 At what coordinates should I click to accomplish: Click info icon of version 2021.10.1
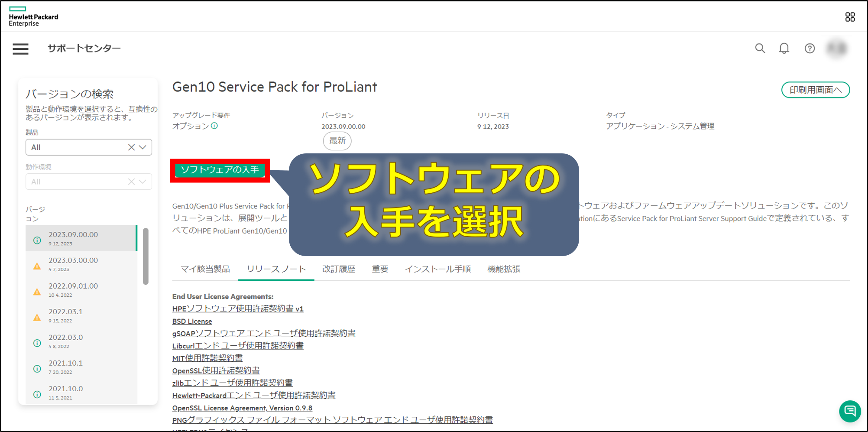pos(37,369)
